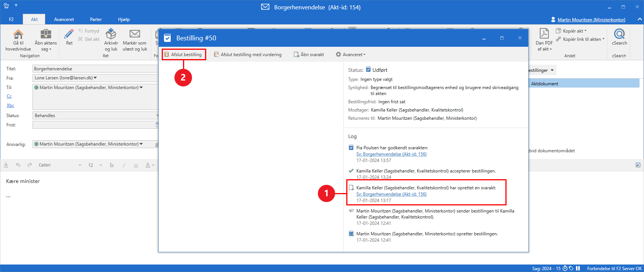Click the Afslut bestilling button
Viewport: 644px width, 272px height.
tap(183, 55)
